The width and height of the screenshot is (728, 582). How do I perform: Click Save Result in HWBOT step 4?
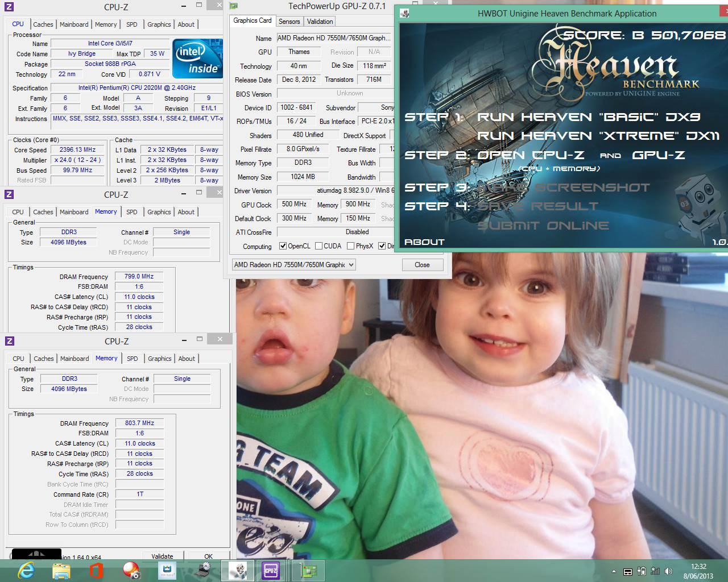click(x=537, y=206)
